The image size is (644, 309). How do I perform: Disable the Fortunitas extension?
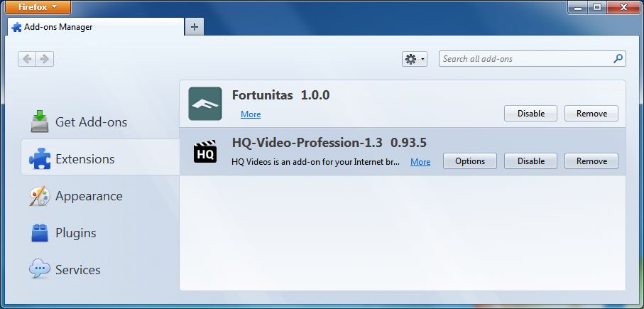pos(530,114)
